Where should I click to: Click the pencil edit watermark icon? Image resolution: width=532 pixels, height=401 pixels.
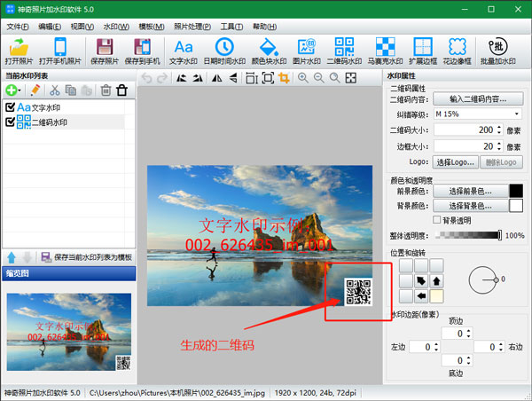[x=35, y=90]
